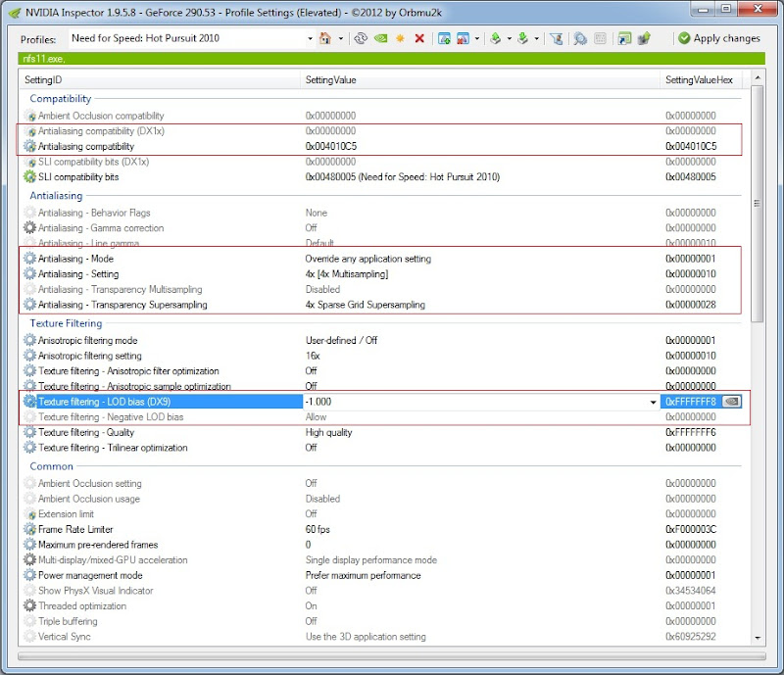Click the refresh settings icon
784x675 pixels.
coord(361,38)
